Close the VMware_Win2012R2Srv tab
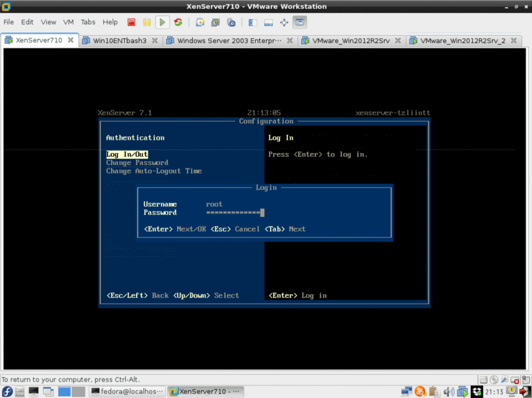 (398, 40)
